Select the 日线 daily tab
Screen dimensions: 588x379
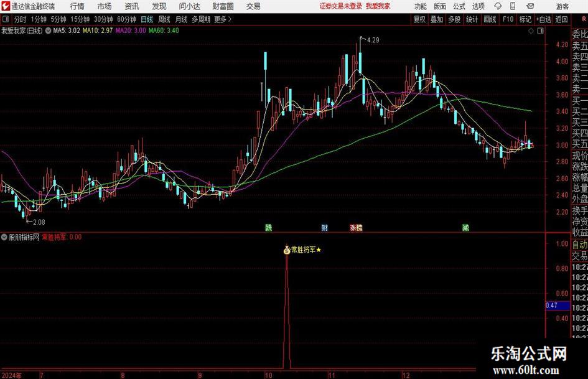point(147,19)
